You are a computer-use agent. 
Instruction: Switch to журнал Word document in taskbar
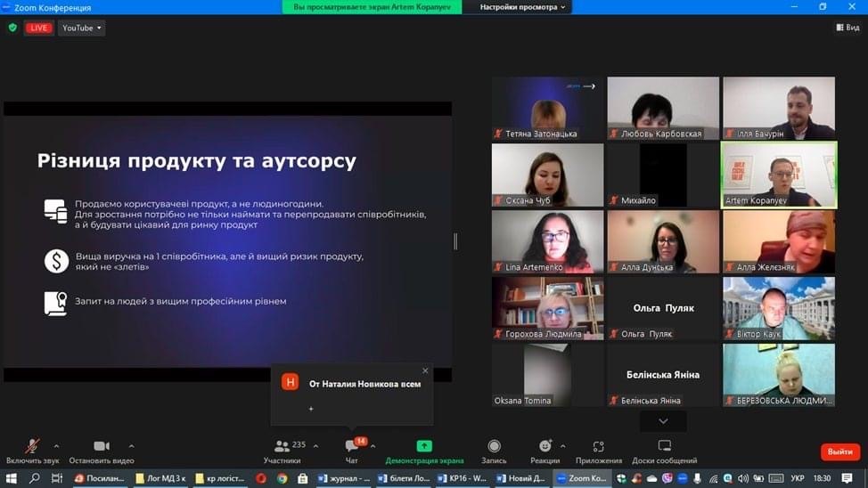click(344, 478)
